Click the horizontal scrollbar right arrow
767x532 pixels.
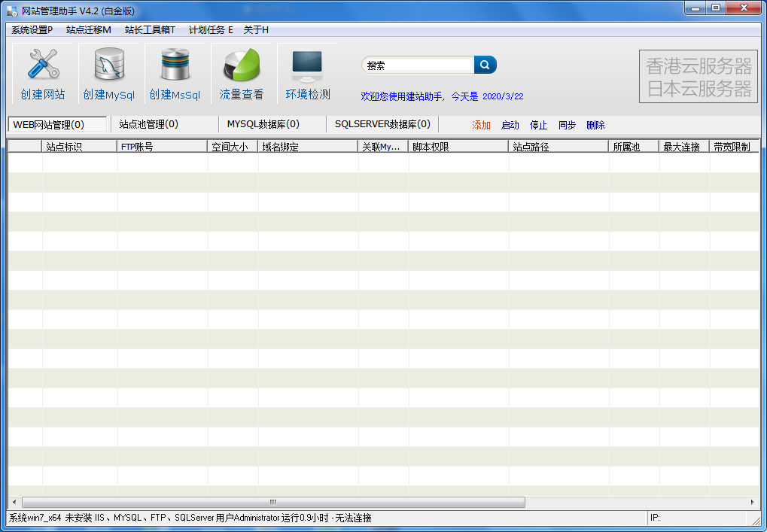click(752, 502)
